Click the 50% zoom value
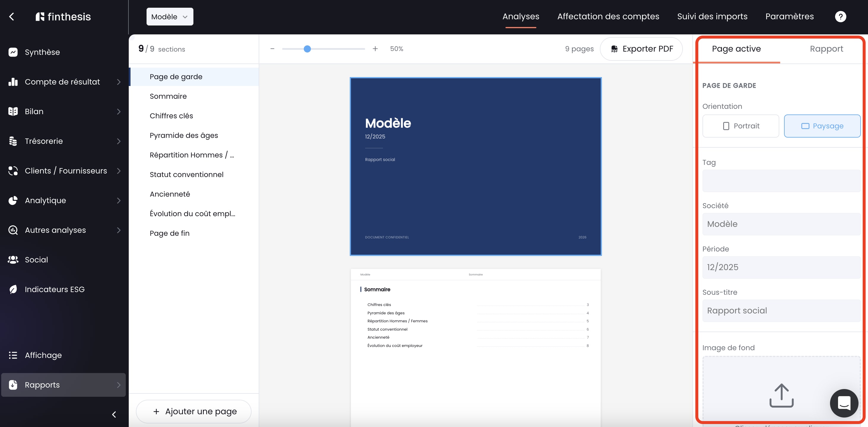 click(397, 49)
